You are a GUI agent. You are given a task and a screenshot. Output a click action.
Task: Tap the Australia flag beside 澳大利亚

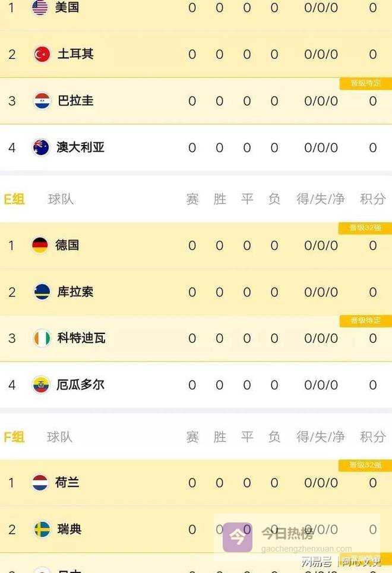41,147
